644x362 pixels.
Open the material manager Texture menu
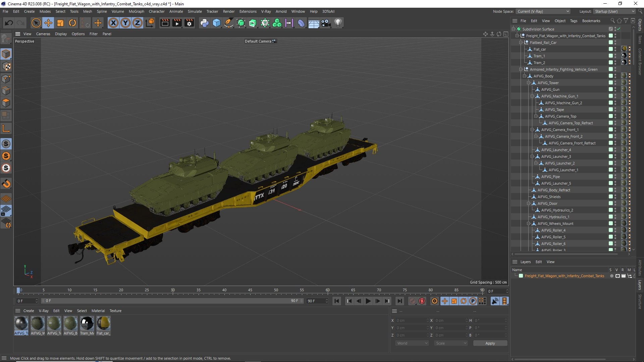[x=115, y=311]
